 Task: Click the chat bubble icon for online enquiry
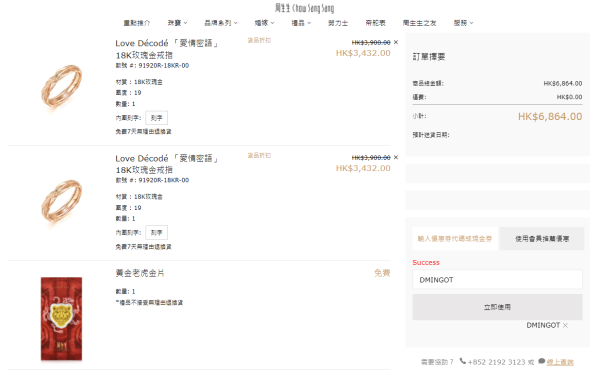coord(541,361)
